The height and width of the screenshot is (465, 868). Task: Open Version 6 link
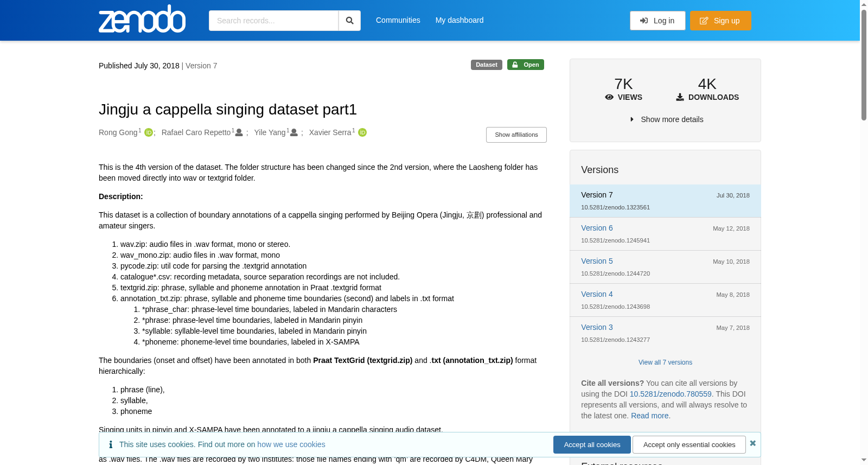click(x=597, y=228)
